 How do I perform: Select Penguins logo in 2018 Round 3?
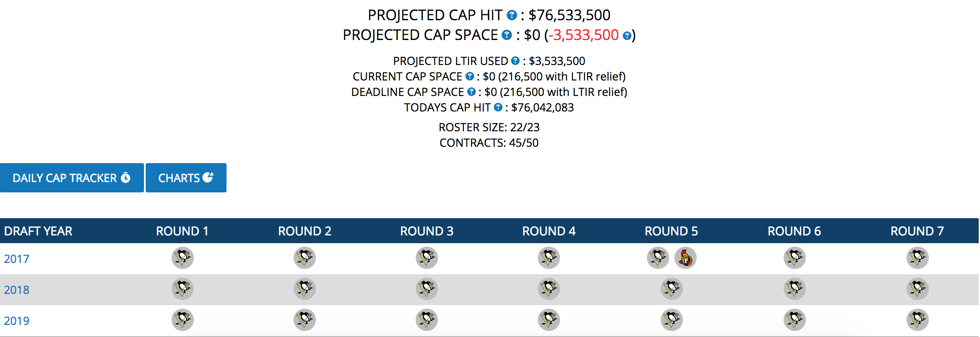(427, 289)
